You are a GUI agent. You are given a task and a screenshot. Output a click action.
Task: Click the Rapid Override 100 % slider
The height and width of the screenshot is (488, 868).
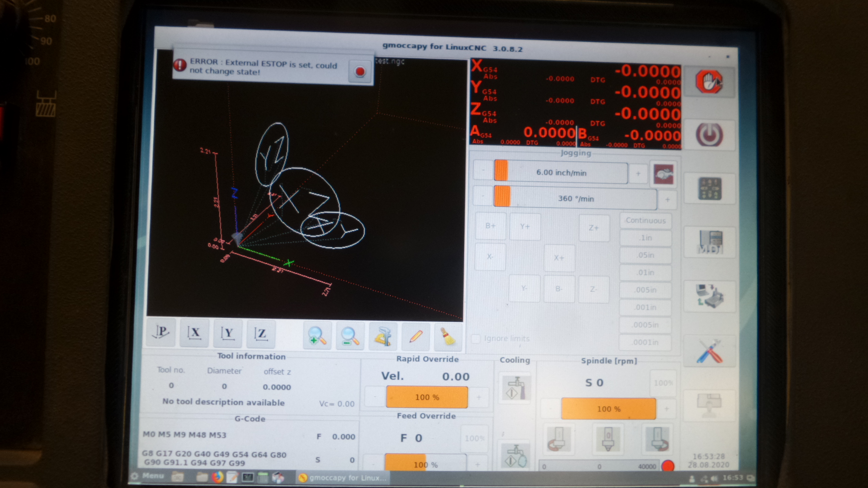(x=427, y=397)
